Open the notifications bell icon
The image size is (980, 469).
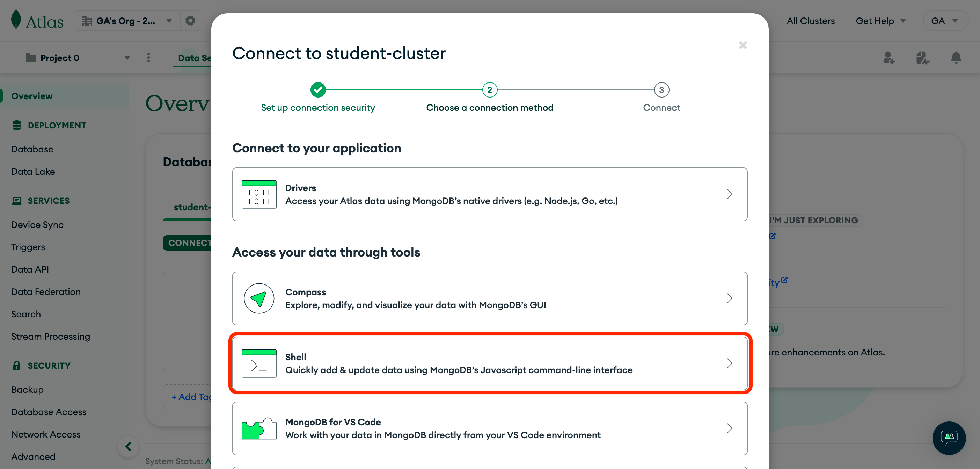[956, 58]
